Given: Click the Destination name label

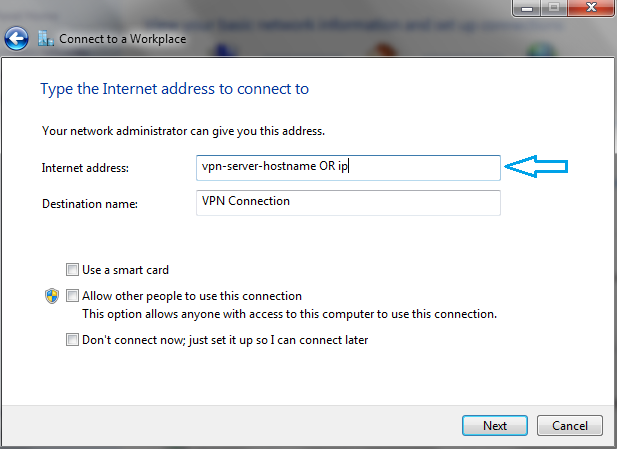Looking at the screenshot, I should (x=90, y=204).
